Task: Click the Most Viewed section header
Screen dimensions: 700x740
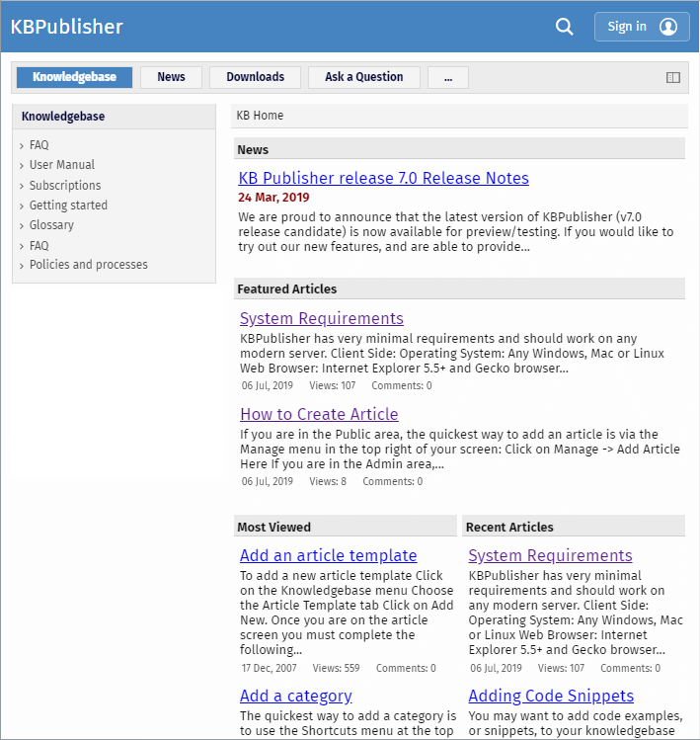Action: tap(346, 527)
